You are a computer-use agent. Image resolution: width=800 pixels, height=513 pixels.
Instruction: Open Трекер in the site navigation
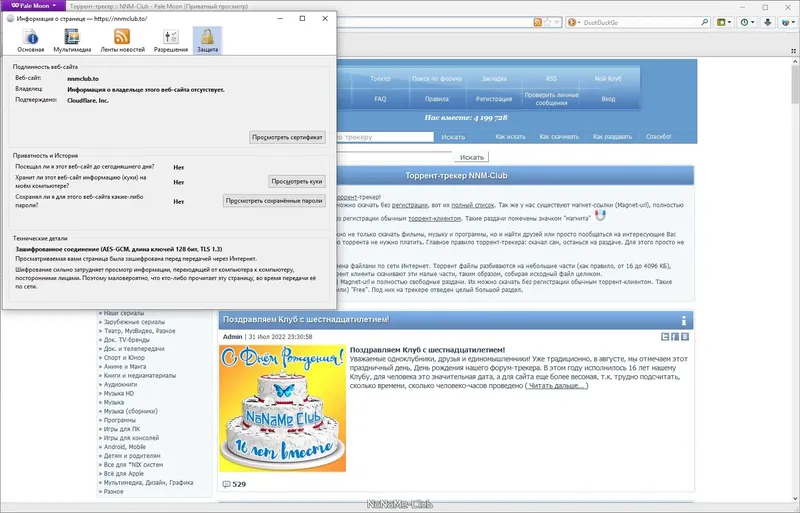point(380,79)
